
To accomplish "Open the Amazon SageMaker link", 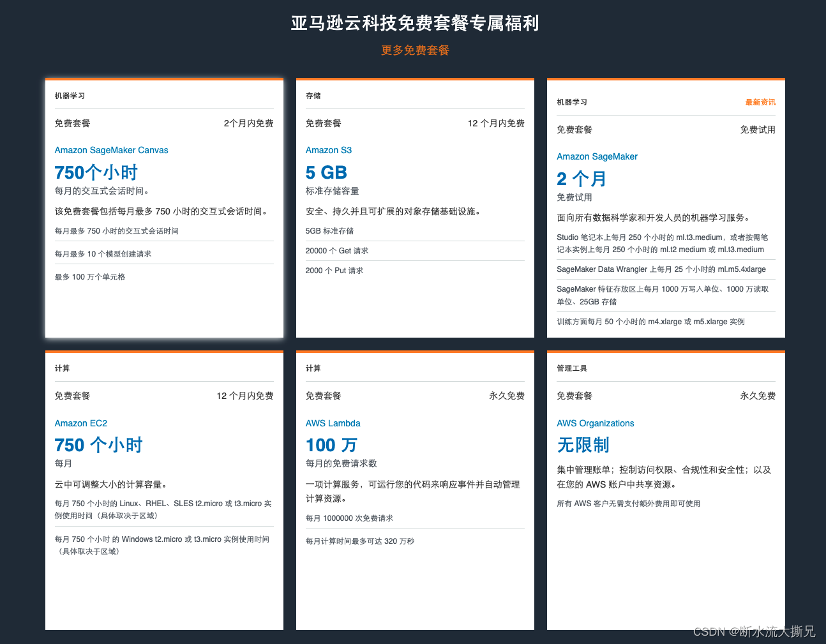I will 597,156.
